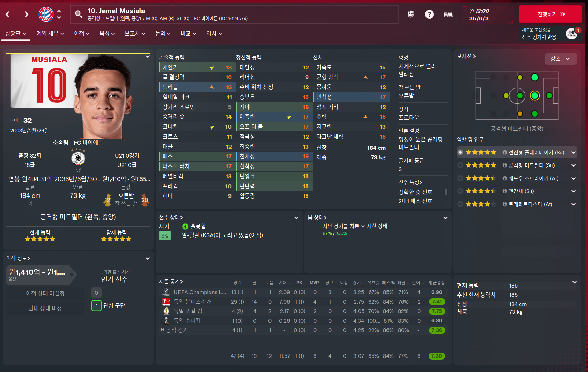
Task: Click the Germany national team badge
Action: tap(78, 159)
